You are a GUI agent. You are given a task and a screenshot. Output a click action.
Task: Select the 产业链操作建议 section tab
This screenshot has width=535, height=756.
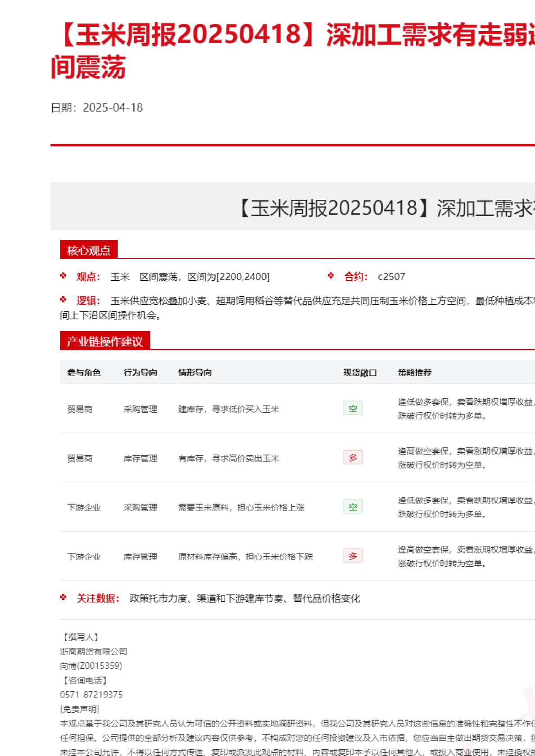[104, 342]
